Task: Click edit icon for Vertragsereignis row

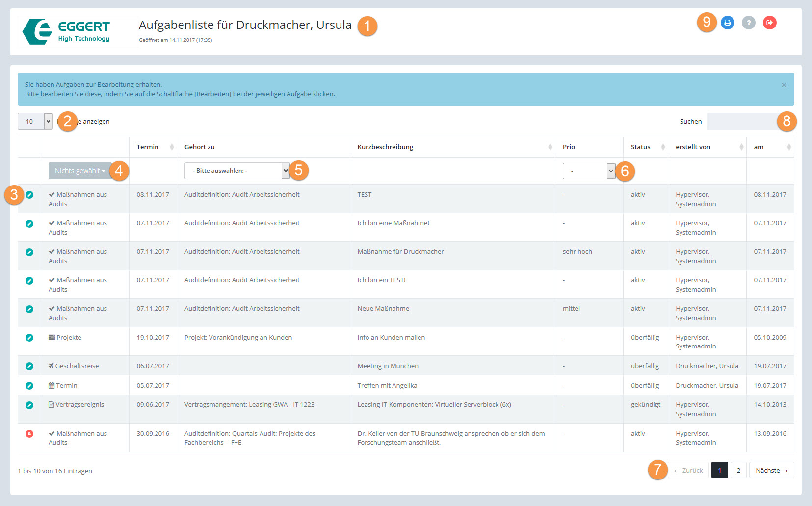Action: tap(29, 405)
